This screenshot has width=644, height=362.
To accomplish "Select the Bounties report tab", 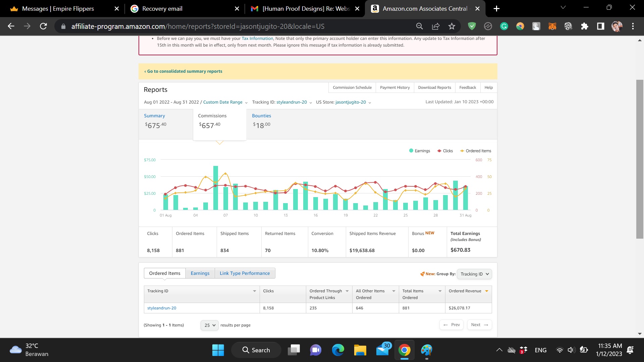I will 261,116.
